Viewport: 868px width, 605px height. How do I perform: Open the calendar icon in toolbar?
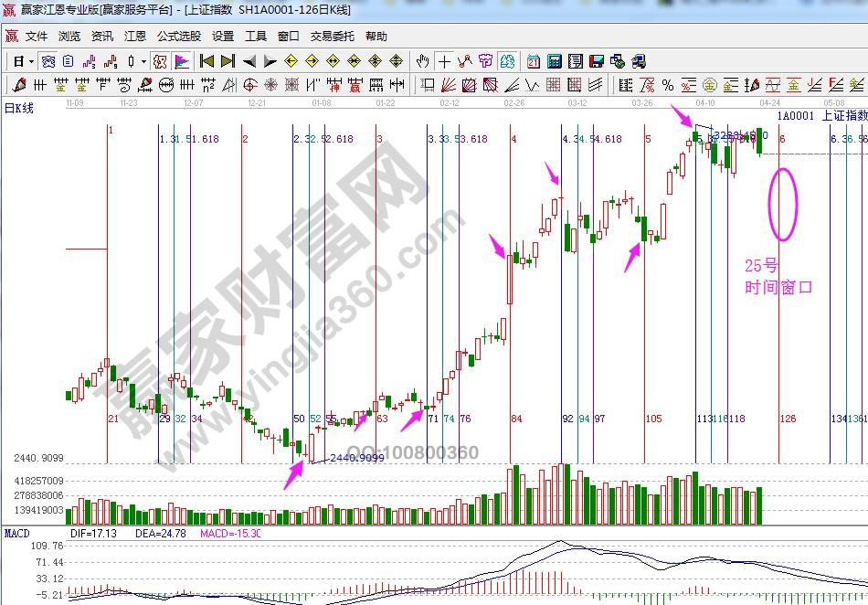point(533,61)
